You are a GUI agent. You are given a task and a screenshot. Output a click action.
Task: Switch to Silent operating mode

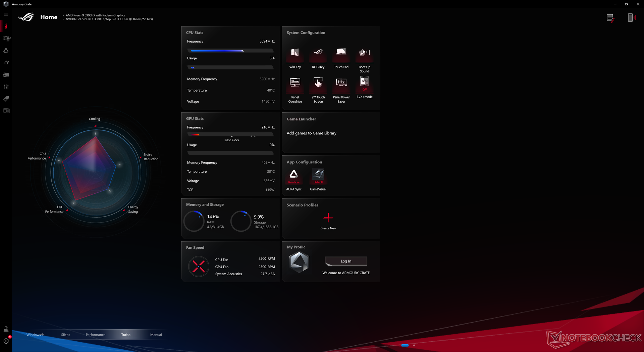pyautogui.click(x=65, y=335)
